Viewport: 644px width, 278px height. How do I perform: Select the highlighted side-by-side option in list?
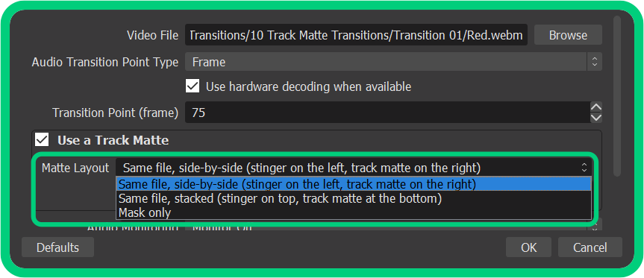point(354,184)
